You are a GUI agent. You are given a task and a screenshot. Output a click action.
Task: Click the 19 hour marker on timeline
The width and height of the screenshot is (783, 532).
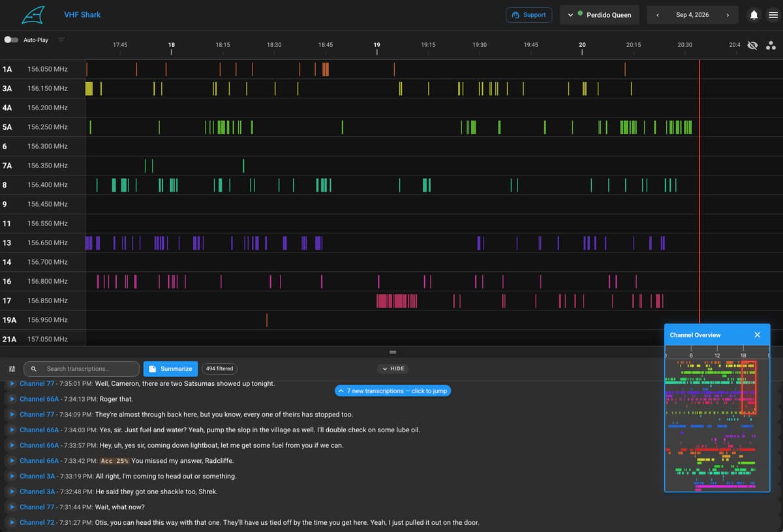pyautogui.click(x=376, y=45)
